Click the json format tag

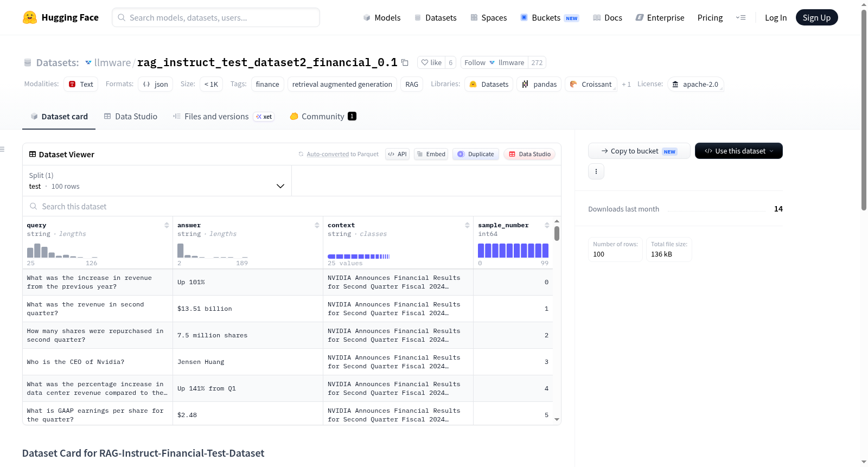click(x=156, y=84)
